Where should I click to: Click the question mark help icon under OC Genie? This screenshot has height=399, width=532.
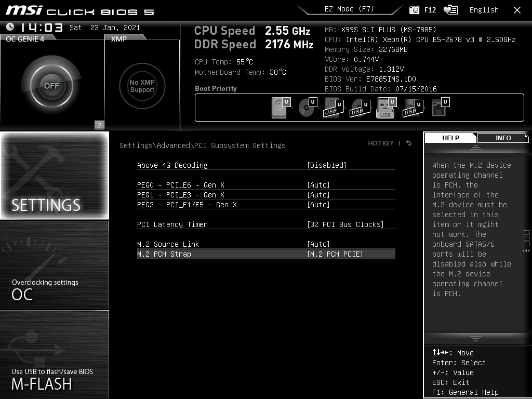coord(99,125)
